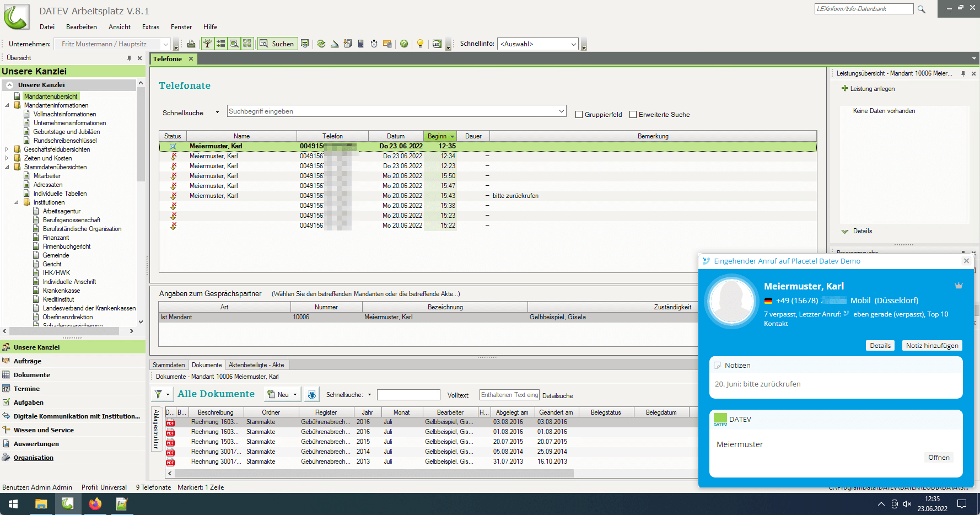The height and width of the screenshot is (515, 980).
Task: Enable the Erweiterte Suche checkbox
Action: [633, 115]
